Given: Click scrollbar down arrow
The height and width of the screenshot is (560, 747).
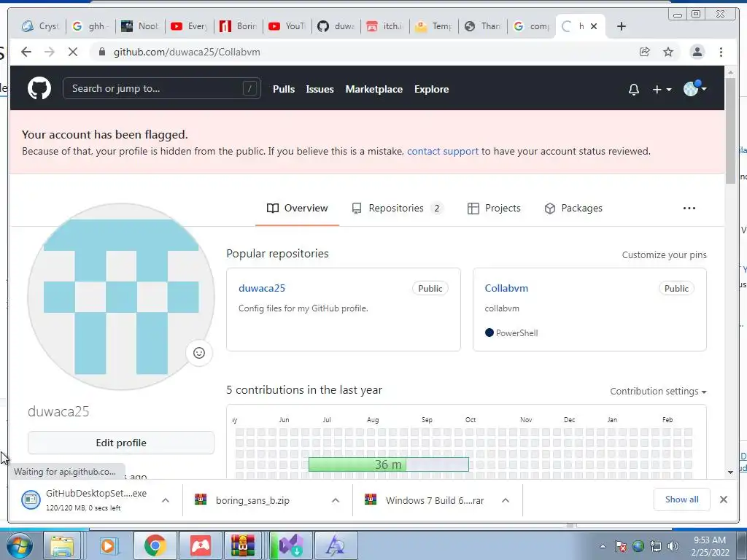Looking at the screenshot, I should 730,472.
